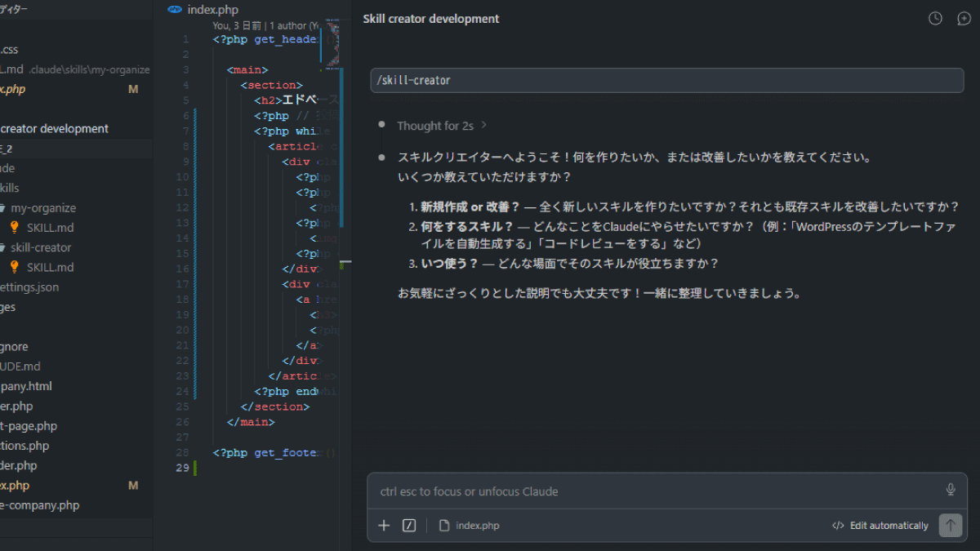Viewport: 980px width, 551px height.
Task: Open the pany.html file in the sidebar
Action: point(26,386)
